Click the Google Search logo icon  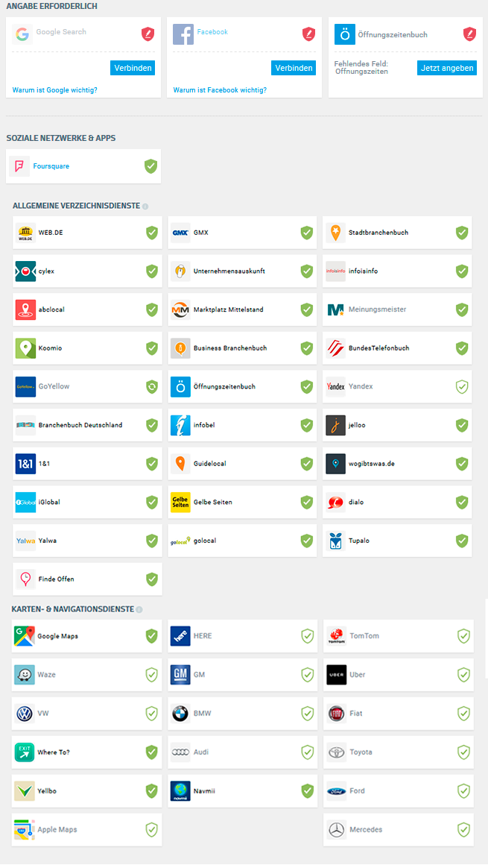[22, 34]
